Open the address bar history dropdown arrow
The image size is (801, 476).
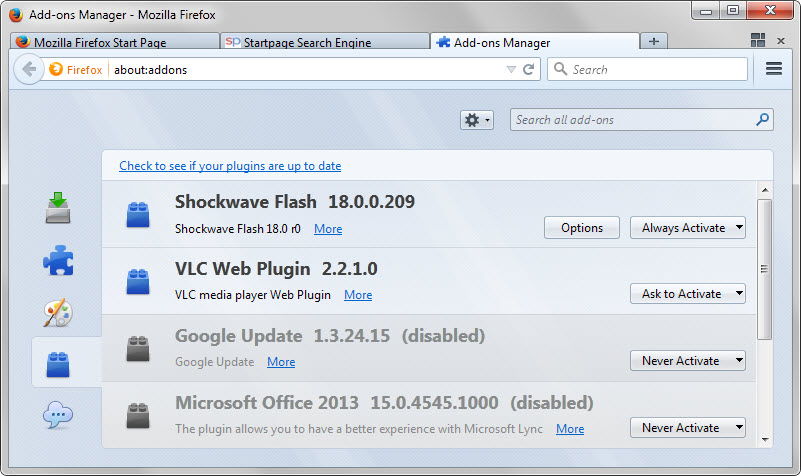[511, 69]
